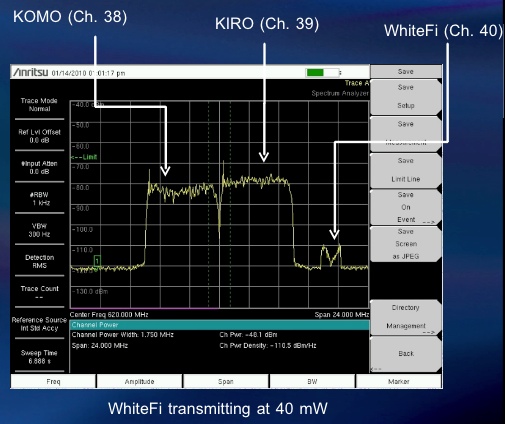Click the Trace A label
505x424 pixels.
[x=357, y=83]
